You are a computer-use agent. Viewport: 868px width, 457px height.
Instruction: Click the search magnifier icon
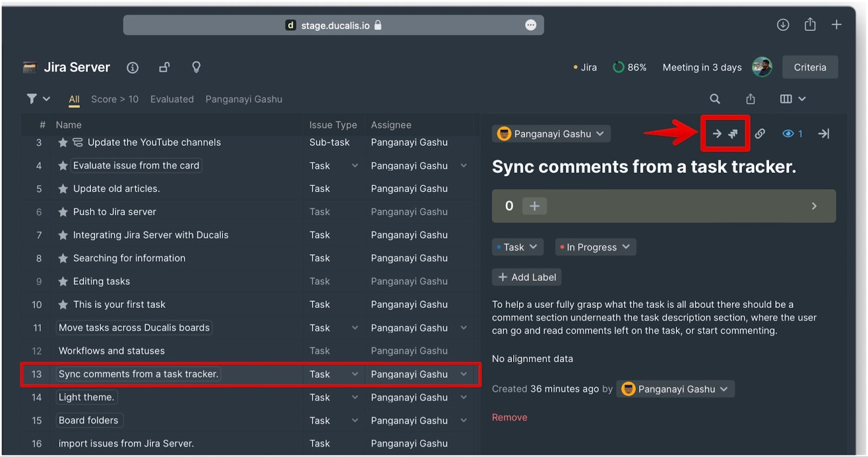(x=715, y=99)
